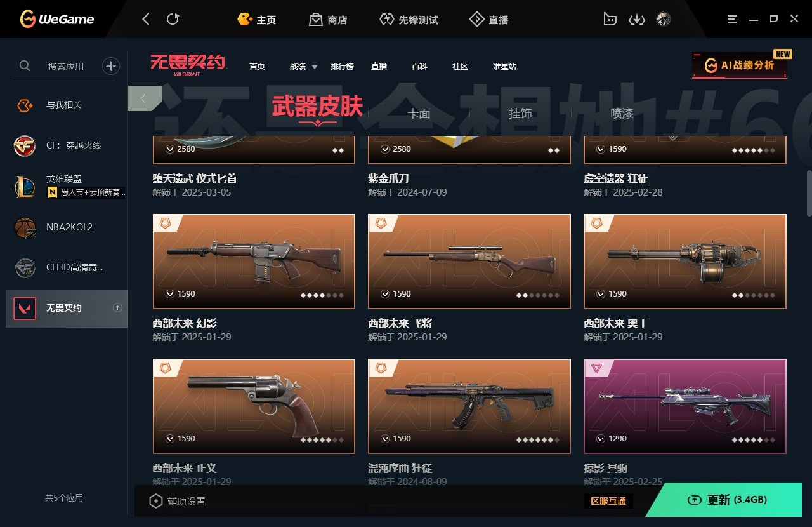This screenshot has height=527, width=812.
Task: Expand the 战绩 dropdown arrow
Action: click(314, 67)
